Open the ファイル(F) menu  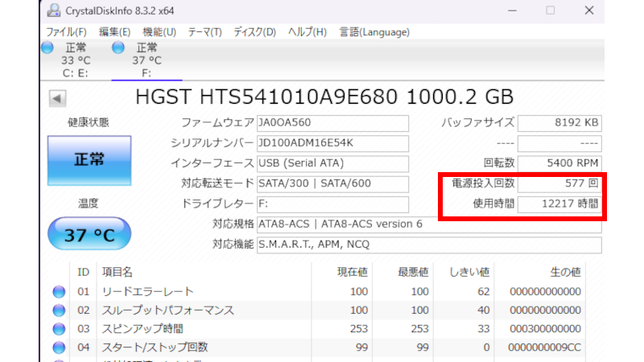click(x=66, y=32)
